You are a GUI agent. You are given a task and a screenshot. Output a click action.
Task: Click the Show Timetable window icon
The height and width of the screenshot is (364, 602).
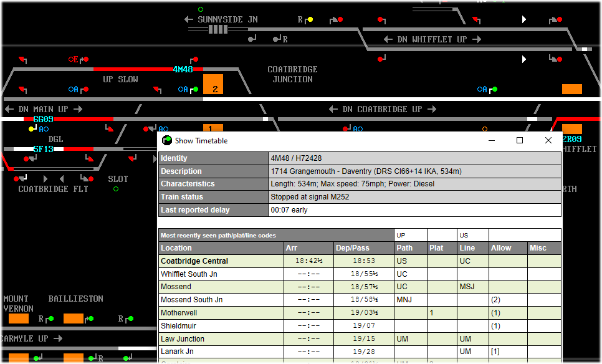(166, 140)
